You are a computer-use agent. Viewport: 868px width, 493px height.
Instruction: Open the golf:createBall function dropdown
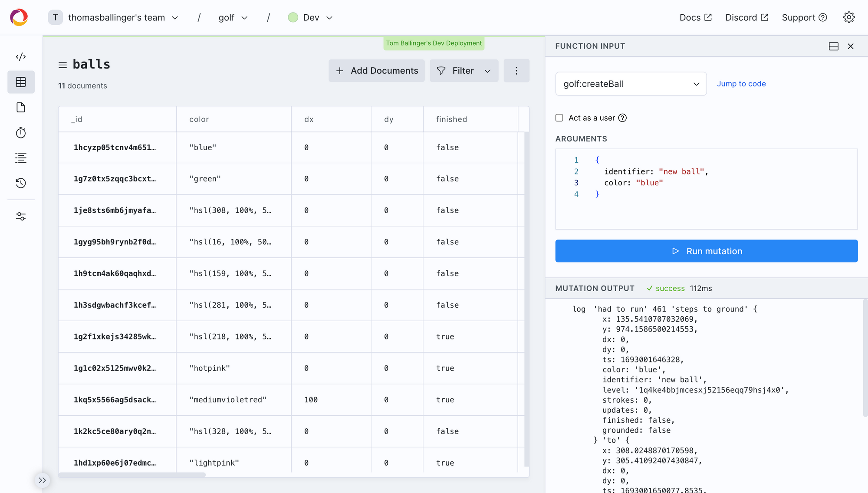(631, 84)
